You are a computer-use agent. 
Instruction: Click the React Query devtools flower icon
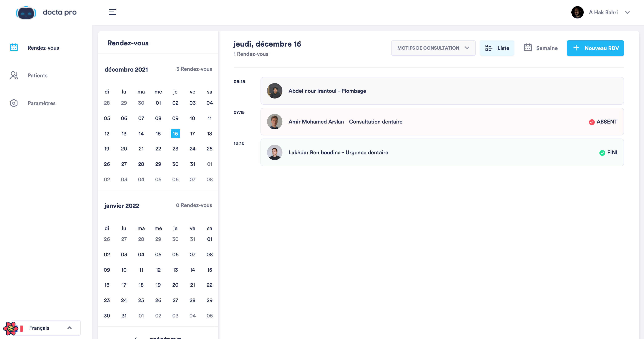[11, 328]
